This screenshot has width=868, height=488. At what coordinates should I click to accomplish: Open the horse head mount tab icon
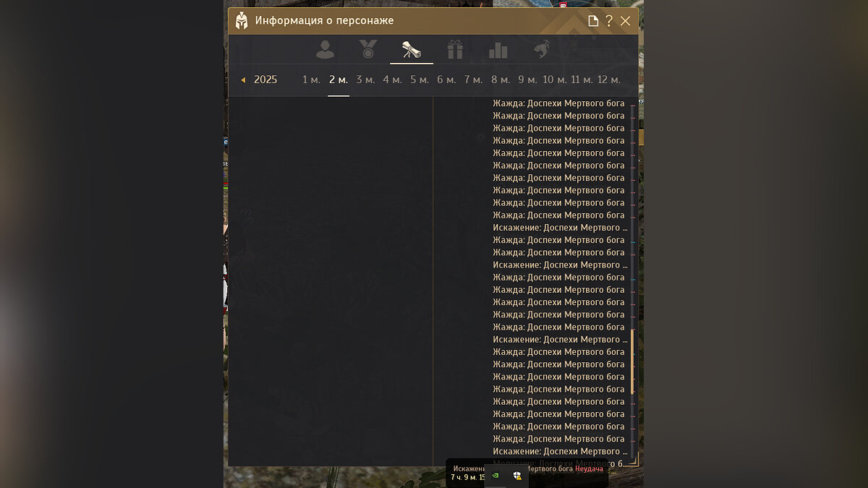[x=541, y=50]
